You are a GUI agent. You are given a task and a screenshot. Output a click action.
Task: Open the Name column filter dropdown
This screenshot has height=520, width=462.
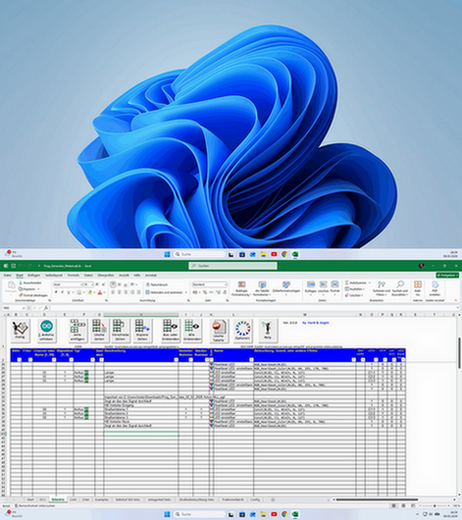tap(251, 360)
